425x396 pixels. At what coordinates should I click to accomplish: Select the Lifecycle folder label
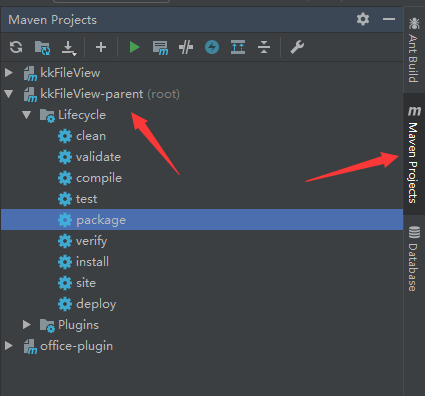click(82, 115)
